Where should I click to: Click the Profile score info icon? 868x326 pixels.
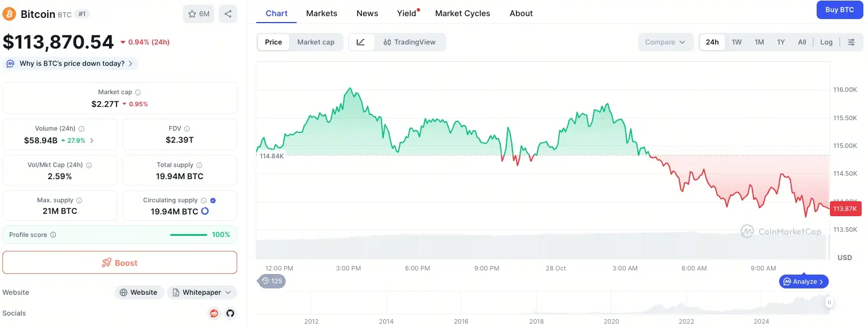pyautogui.click(x=53, y=235)
